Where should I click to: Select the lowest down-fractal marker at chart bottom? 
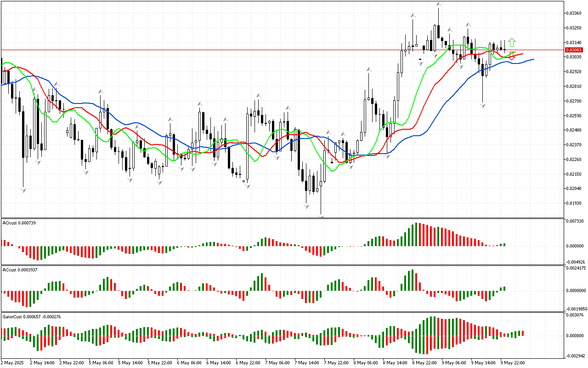point(321,216)
